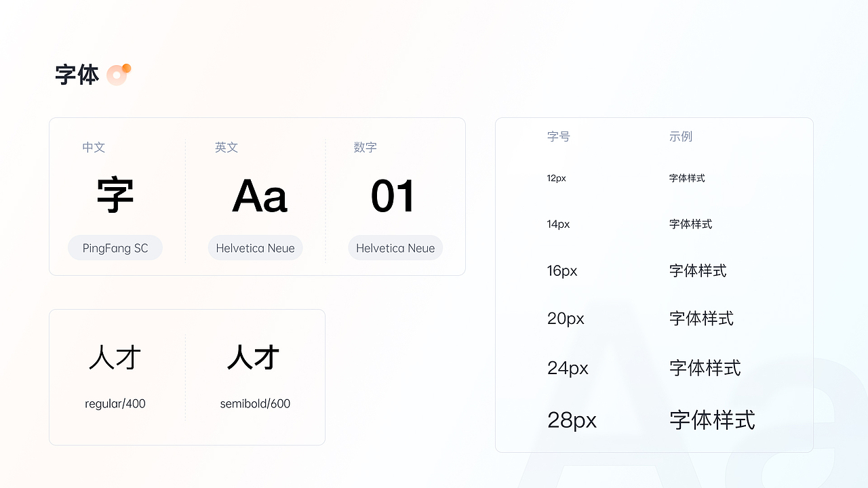
Task: Select the 中文 column label
Action: point(94,147)
